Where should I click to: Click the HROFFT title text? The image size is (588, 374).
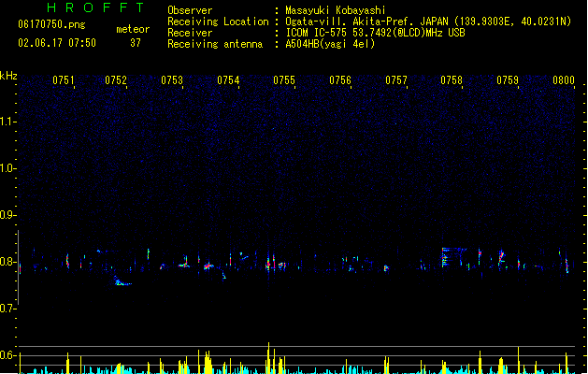pos(95,7)
